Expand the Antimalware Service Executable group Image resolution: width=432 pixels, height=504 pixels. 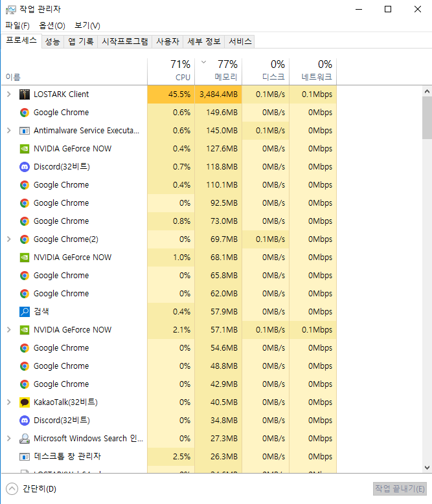pos(9,131)
